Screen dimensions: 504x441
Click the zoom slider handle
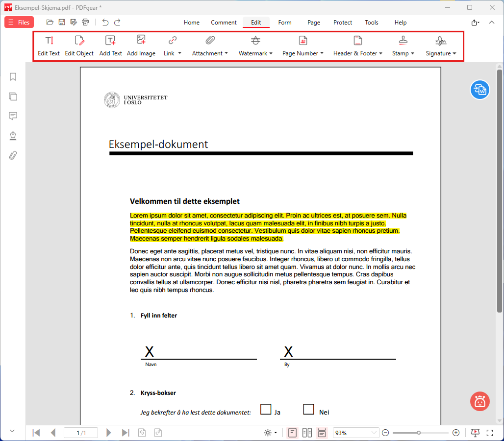[419, 433]
